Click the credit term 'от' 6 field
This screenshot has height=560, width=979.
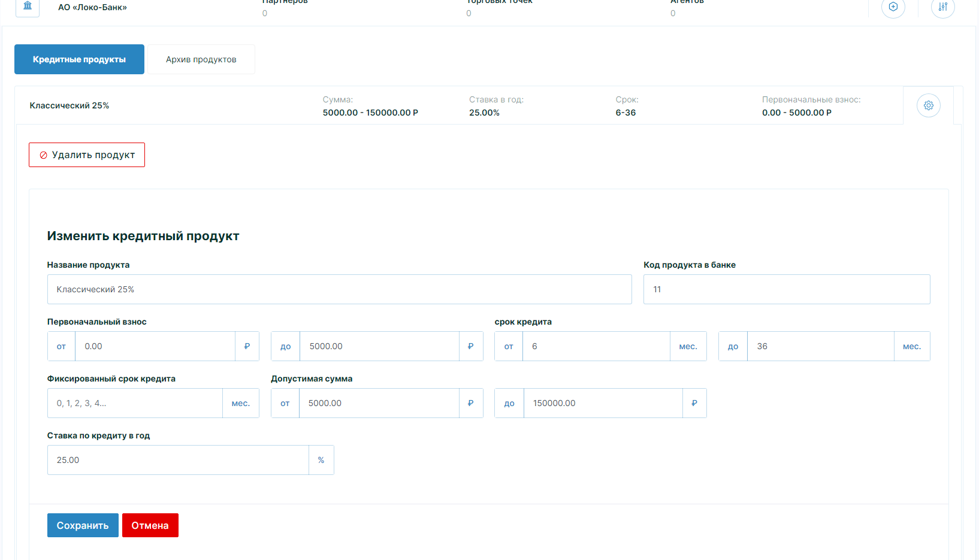tap(596, 346)
